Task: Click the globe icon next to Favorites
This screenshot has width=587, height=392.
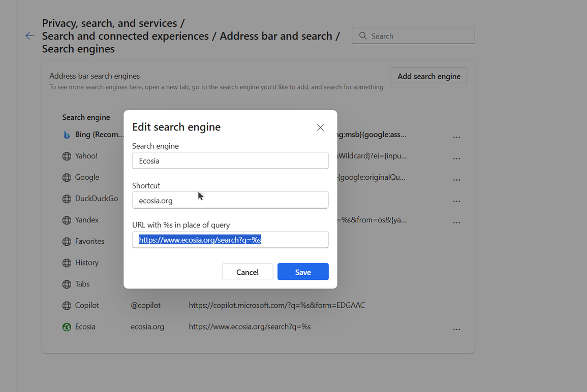Action: click(67, 241)
